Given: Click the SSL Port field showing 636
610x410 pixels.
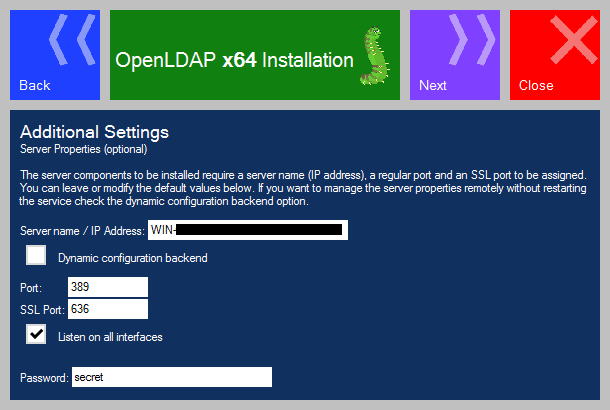Looking at the screenshot, I should [x=108, y=309].
